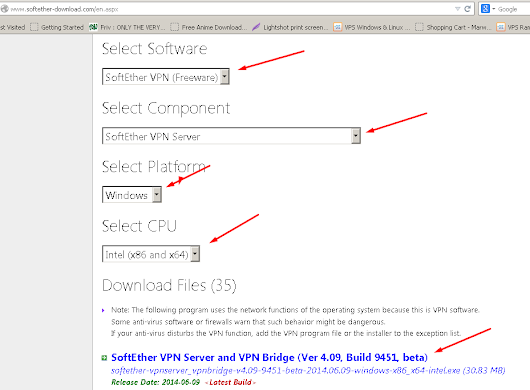Open the Shopping Cart bookmark

coord(453,27)
